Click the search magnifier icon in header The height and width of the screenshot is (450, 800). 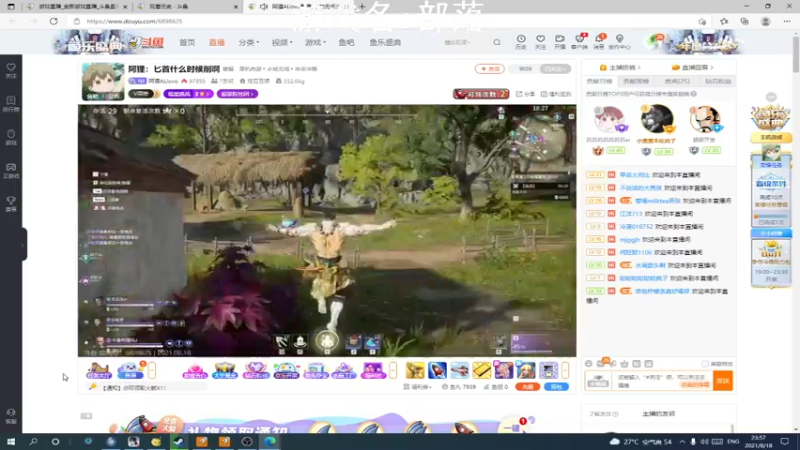pyautogui.click(x=496, y=42)
